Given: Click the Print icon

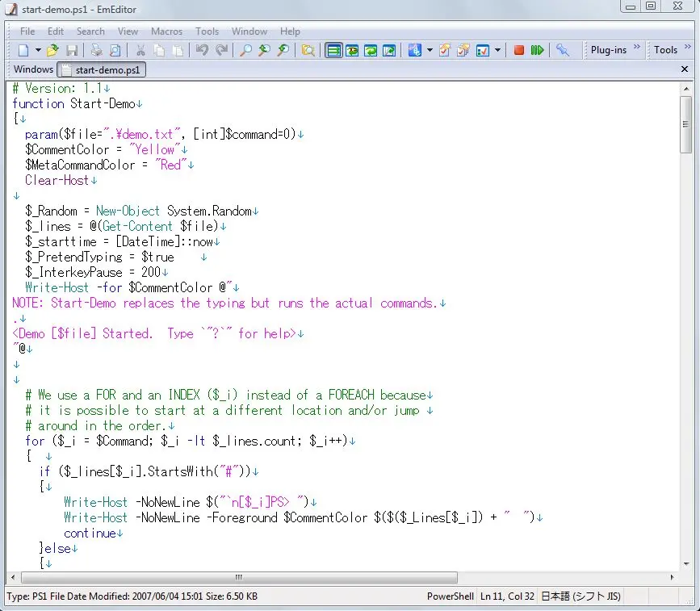Looking at the screenshot, I should [96, 50].
